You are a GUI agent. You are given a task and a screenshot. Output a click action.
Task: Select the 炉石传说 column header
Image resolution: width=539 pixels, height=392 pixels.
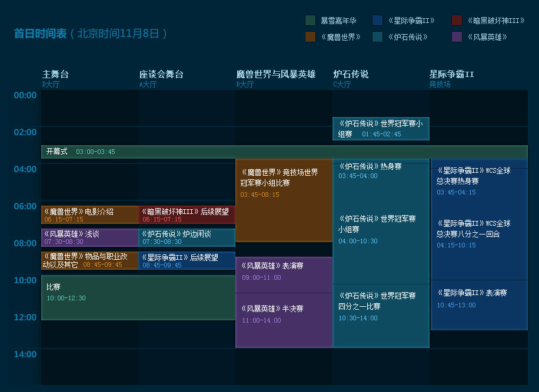[x=351, y=79]
